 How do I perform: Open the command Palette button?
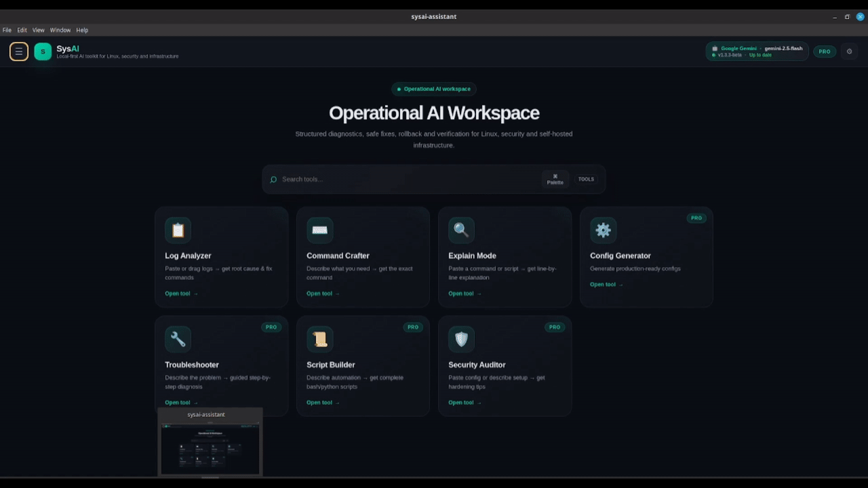(555, 179)
